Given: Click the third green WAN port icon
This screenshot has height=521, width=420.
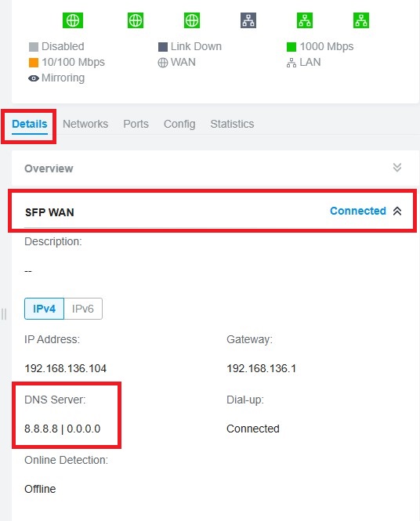Looking at the screenshot, I should [192, 20].
